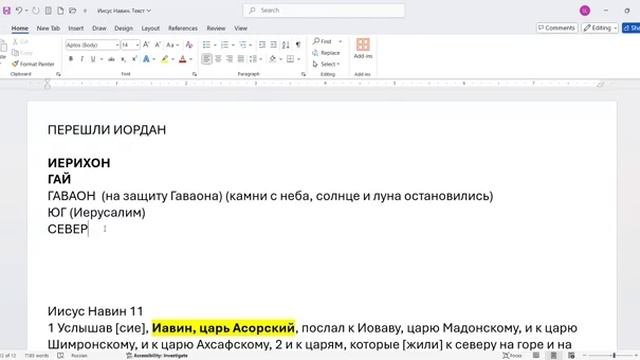This screenshot has width=640, height=360.
Task: Undo the last action
Action: [19, 11]
